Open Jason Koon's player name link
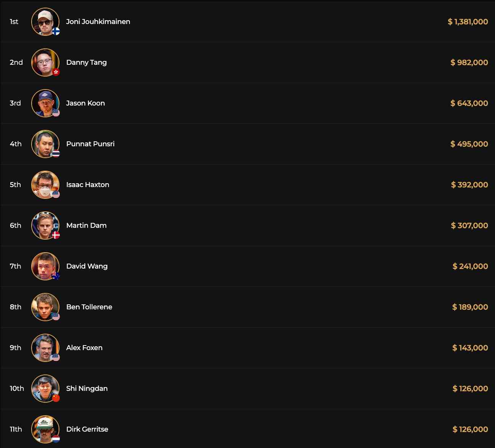This screenshot has height=448, width=495. pyautogui.click(x=85, y=103)
